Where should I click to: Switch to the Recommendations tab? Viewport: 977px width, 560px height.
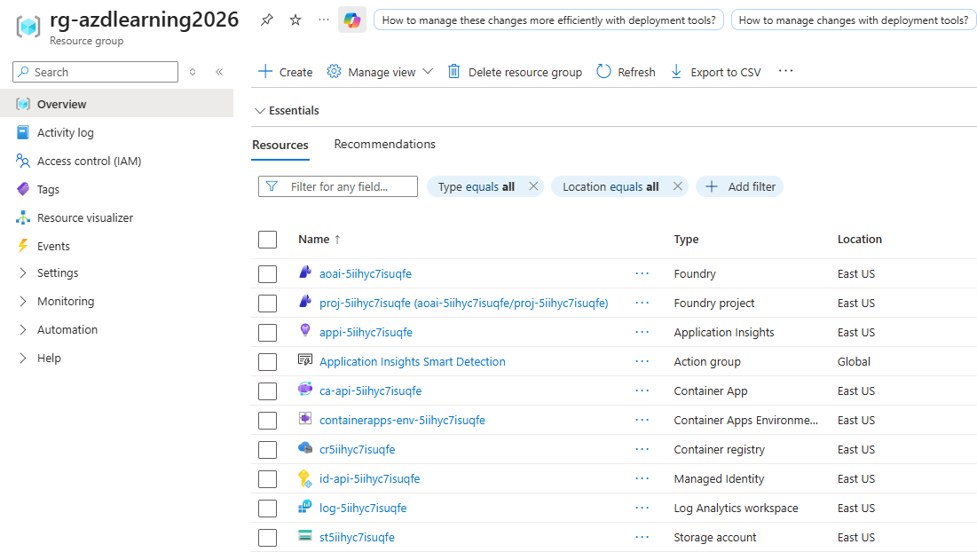coord(384,144)
